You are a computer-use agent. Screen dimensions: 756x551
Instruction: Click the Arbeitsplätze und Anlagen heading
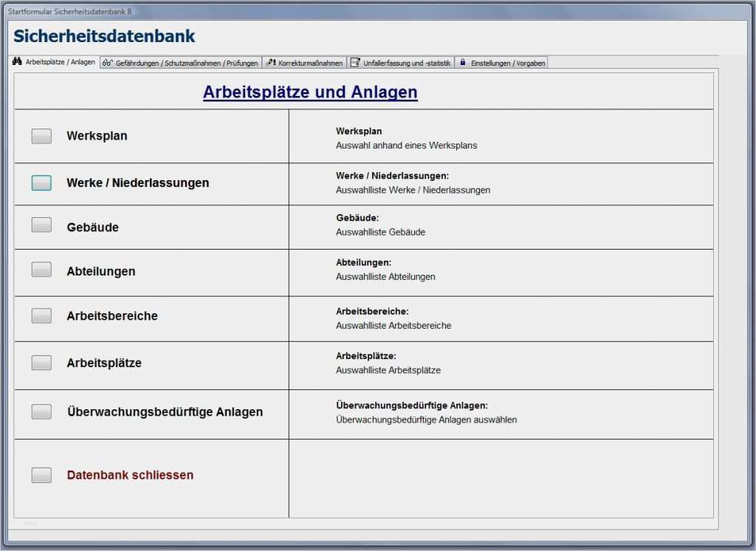pos(310,92)
